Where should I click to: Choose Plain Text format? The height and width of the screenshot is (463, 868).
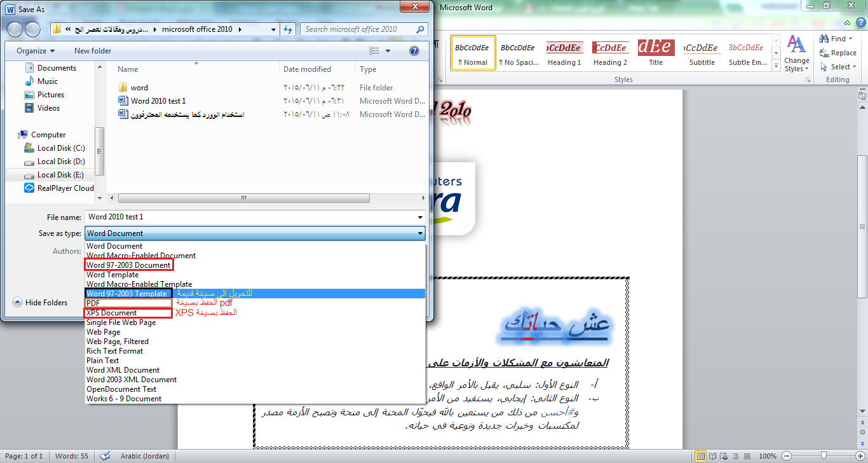(x=255, y=361)
